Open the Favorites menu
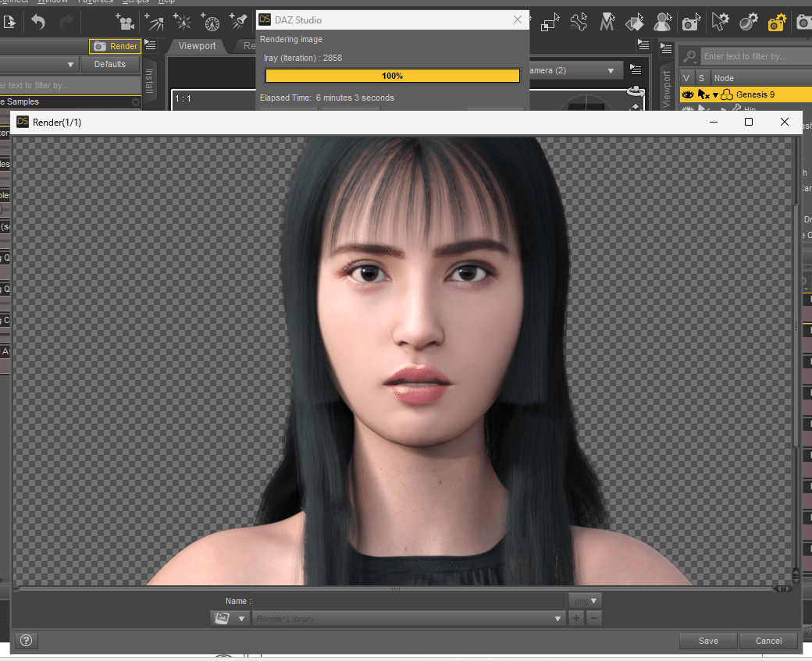This screenshot has height=661, width=812. tap(95, 2)
